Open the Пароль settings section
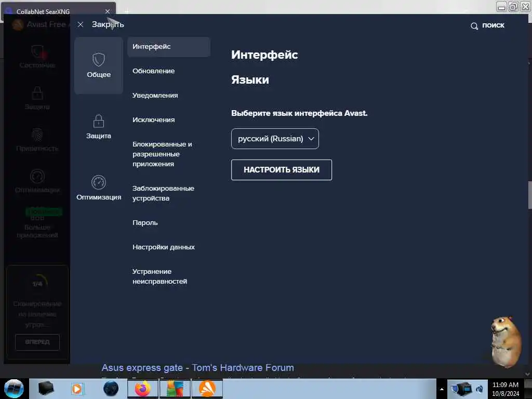 pyautogui.click(x=145, y=222)
